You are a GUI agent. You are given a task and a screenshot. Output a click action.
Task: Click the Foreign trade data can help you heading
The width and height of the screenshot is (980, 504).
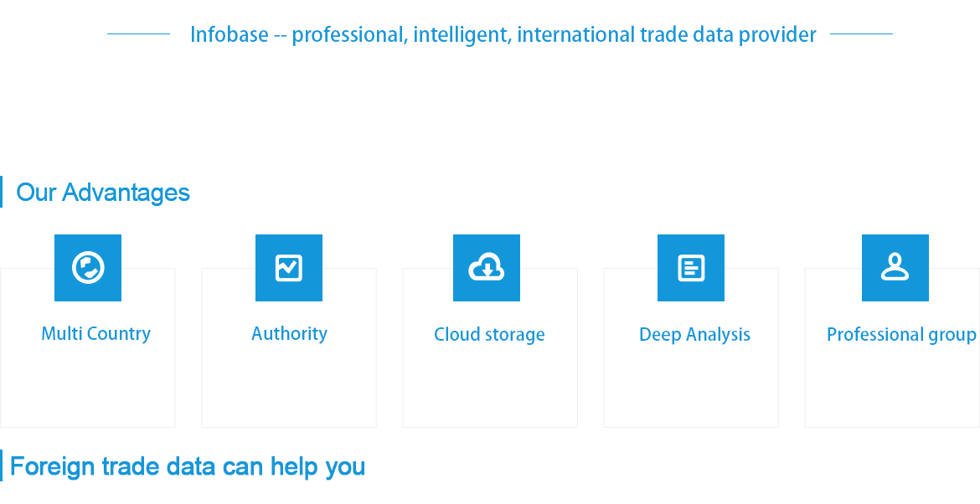click(188, 466)
